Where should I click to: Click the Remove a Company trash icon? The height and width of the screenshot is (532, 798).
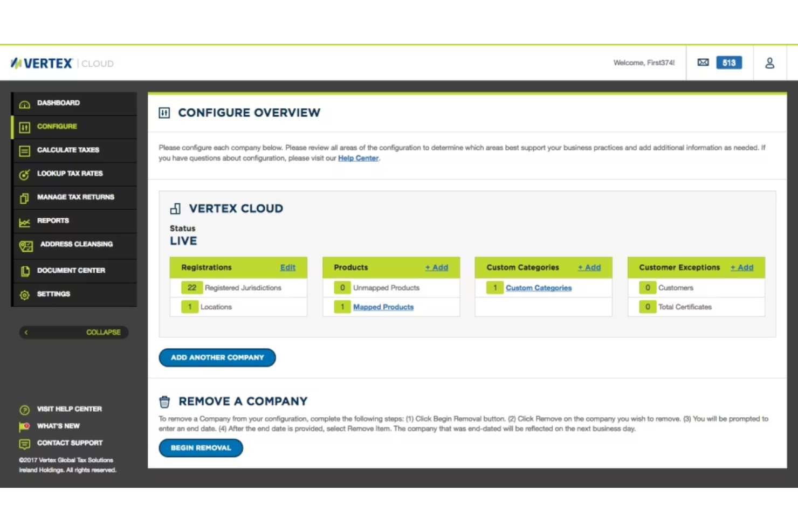(x=164, y=402)
